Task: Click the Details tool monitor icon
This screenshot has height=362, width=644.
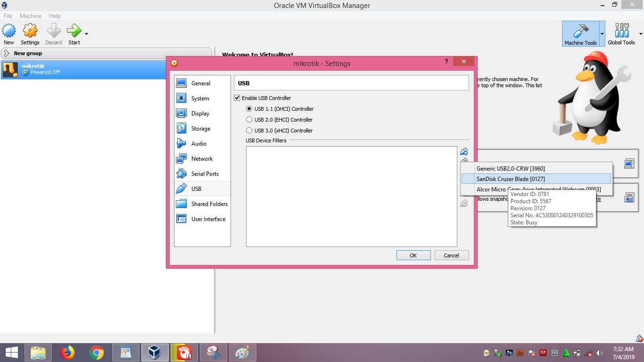Action: click(x=629, y=164)
